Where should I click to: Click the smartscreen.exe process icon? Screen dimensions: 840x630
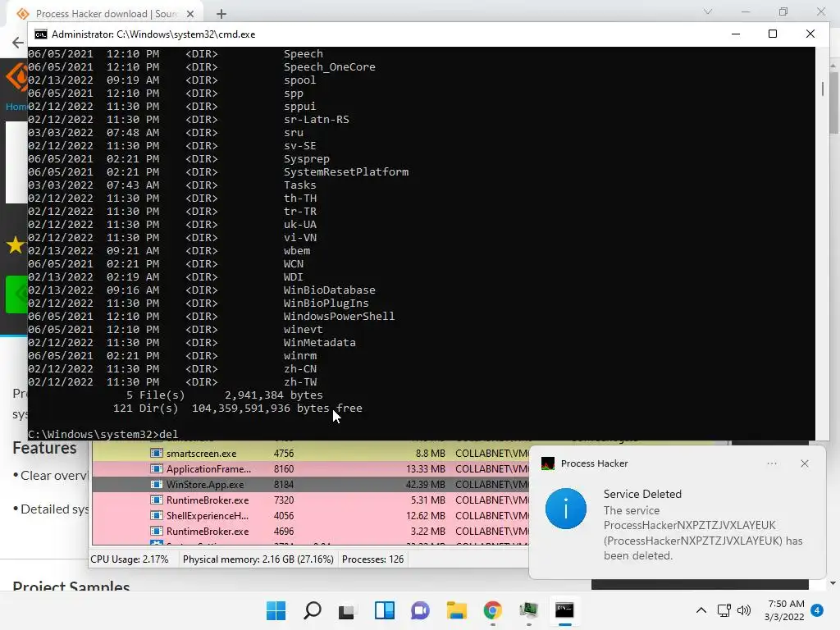tap(156, 453)
